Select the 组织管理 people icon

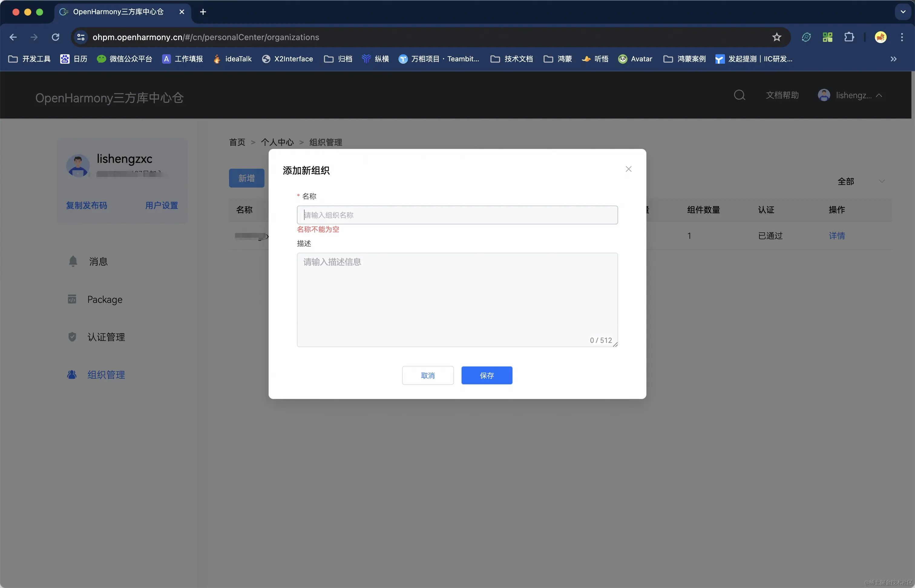[72, 375]
